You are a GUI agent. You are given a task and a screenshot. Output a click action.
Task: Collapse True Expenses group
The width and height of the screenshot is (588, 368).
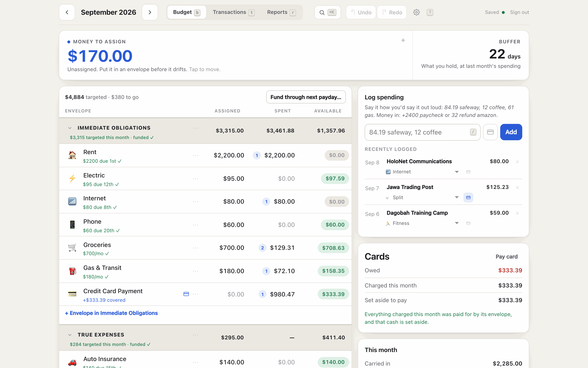coord(70,335)
